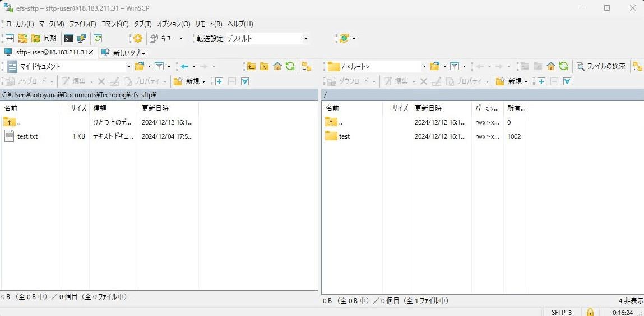
Task: Open the ヘルプ(H) menu
Action: pos(240,24)
